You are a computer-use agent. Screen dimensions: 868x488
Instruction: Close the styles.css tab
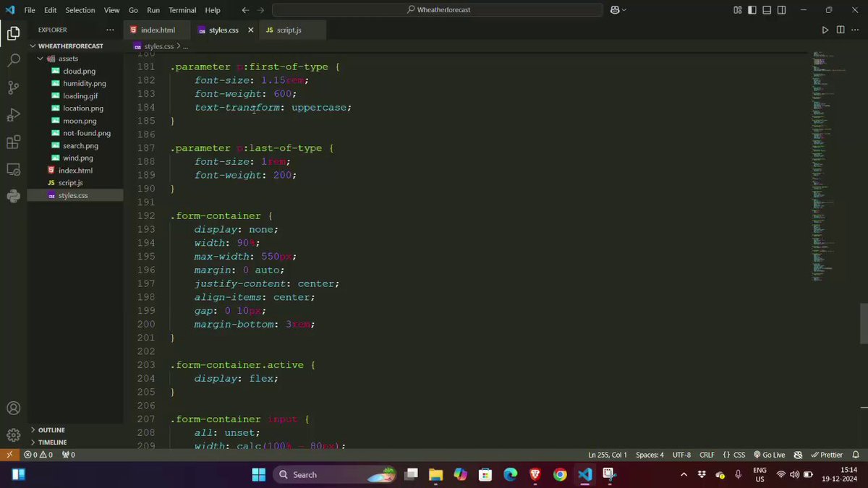[x=250, y=30]
